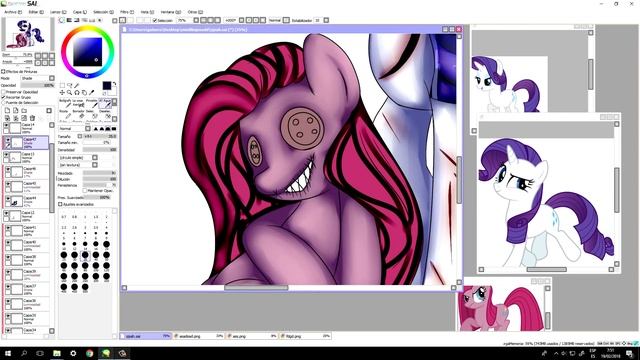Switch to the second .png document tab
The image size is (640, 360).
pyautogui.click(x=198, y=336)
